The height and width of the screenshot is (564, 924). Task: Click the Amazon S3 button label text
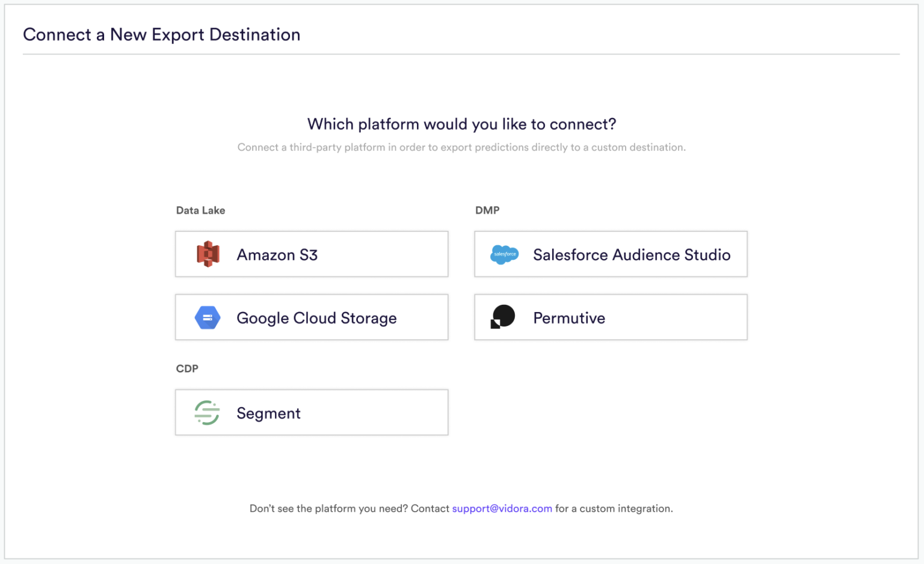point(277,254)
